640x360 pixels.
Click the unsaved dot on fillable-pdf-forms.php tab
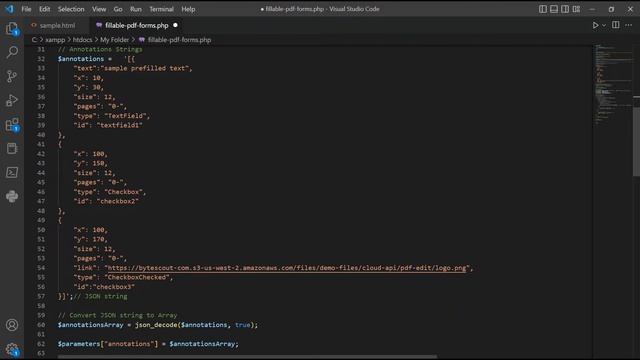click(x=176, y=25)
